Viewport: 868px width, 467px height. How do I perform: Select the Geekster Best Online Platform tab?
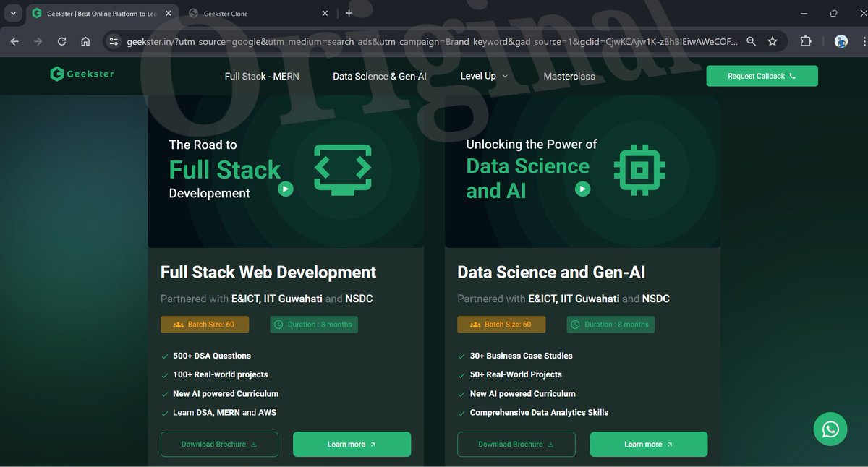pyautogui.click(x=101, y=13)
